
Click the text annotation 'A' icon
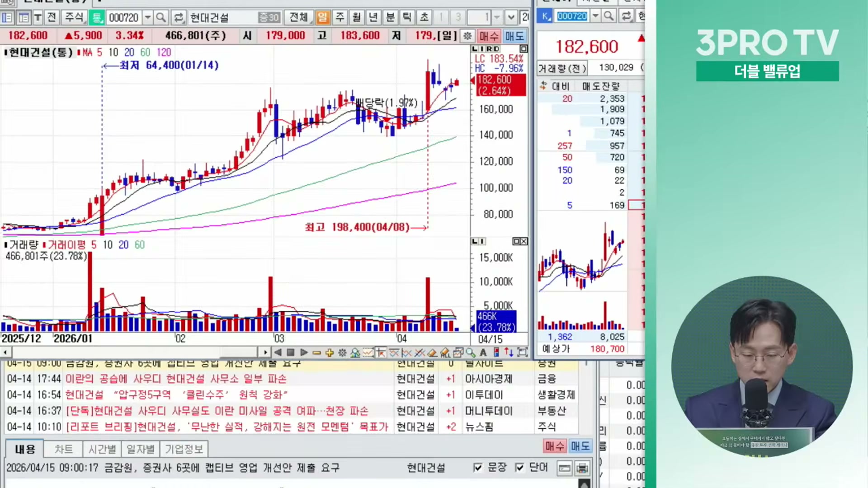[x=483, y=352]
